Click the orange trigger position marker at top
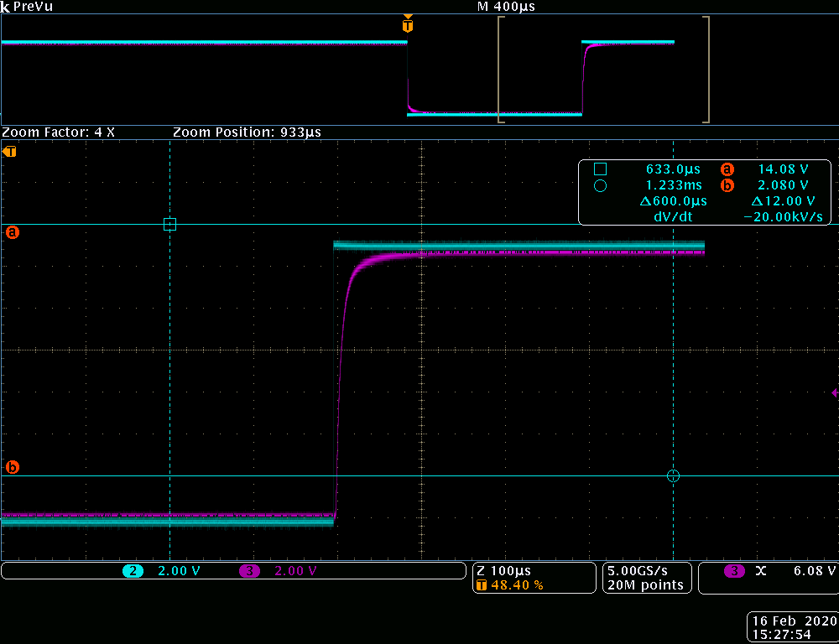The height and width of the screenshot is (644, 839). pos(407,25)
